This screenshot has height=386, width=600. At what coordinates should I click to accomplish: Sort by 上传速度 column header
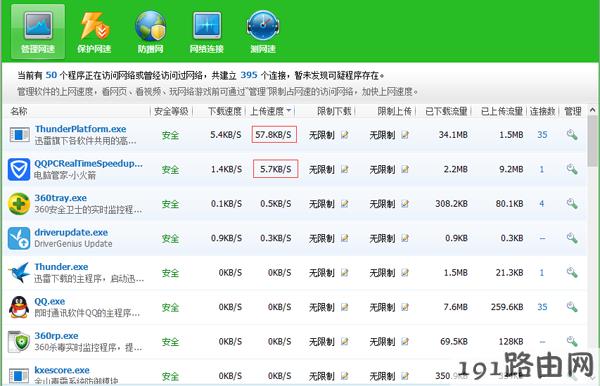[x=270, y=111]
